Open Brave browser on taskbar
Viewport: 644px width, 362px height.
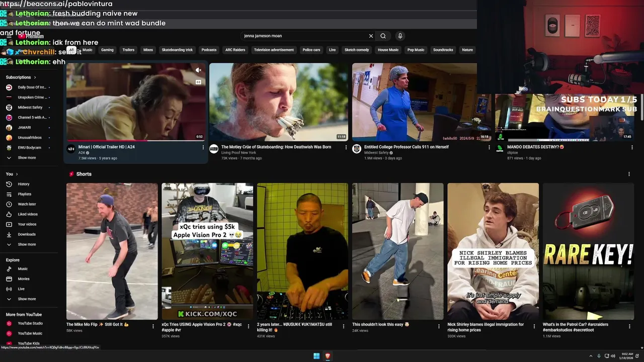click(x=328, y=356)
